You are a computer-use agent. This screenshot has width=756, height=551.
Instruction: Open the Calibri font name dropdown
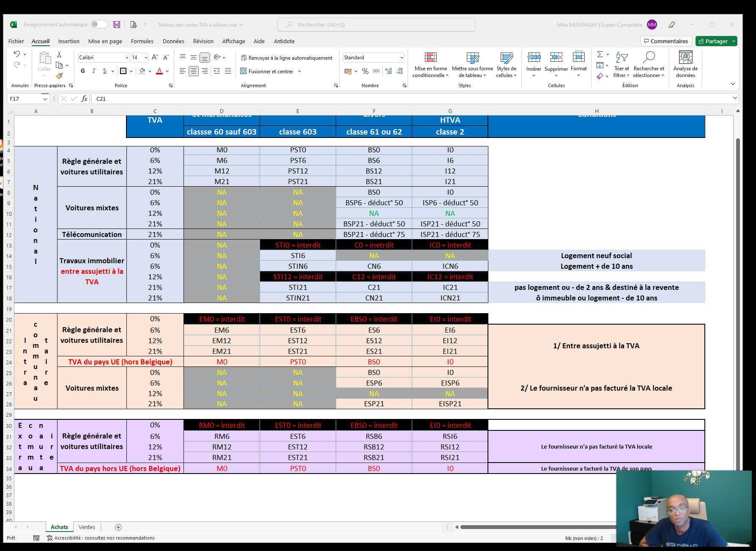[126, 58]
